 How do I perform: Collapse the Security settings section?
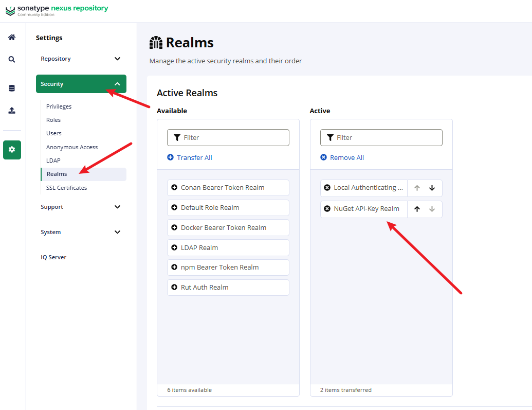click(81, 84)
